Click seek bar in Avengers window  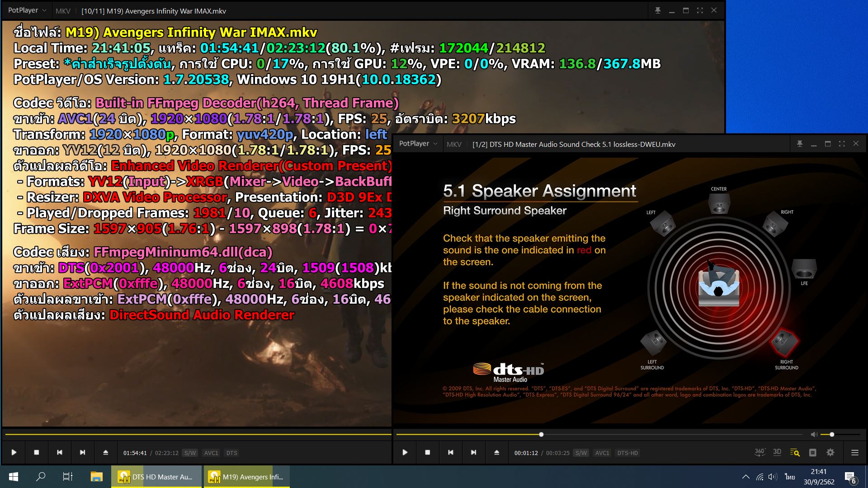198,434
